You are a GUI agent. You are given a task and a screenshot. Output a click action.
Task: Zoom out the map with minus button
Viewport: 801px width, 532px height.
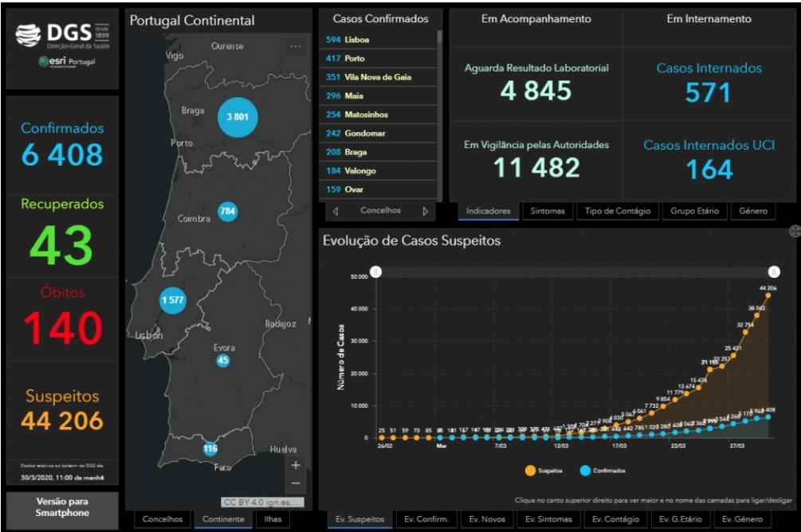(296, 483)
